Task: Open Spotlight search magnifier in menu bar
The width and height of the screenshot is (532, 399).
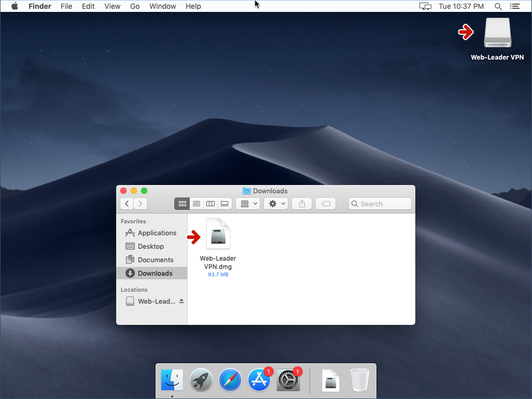Action: [x=498, y=6]
